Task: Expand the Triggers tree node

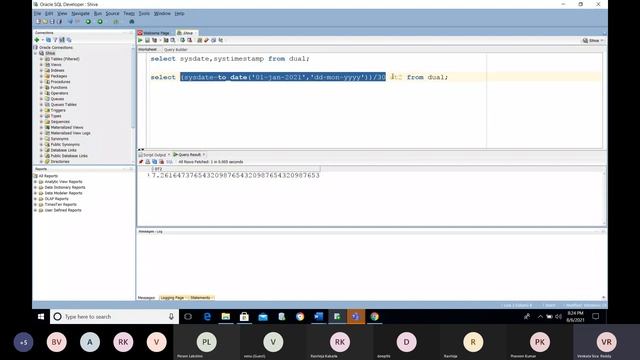Action: tap(41, 111)
